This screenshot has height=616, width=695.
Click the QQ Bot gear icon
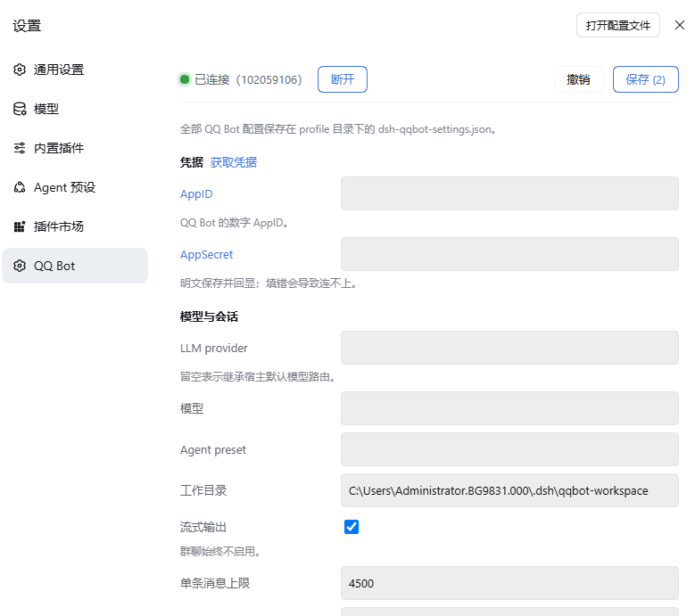[x=20, y=266]
